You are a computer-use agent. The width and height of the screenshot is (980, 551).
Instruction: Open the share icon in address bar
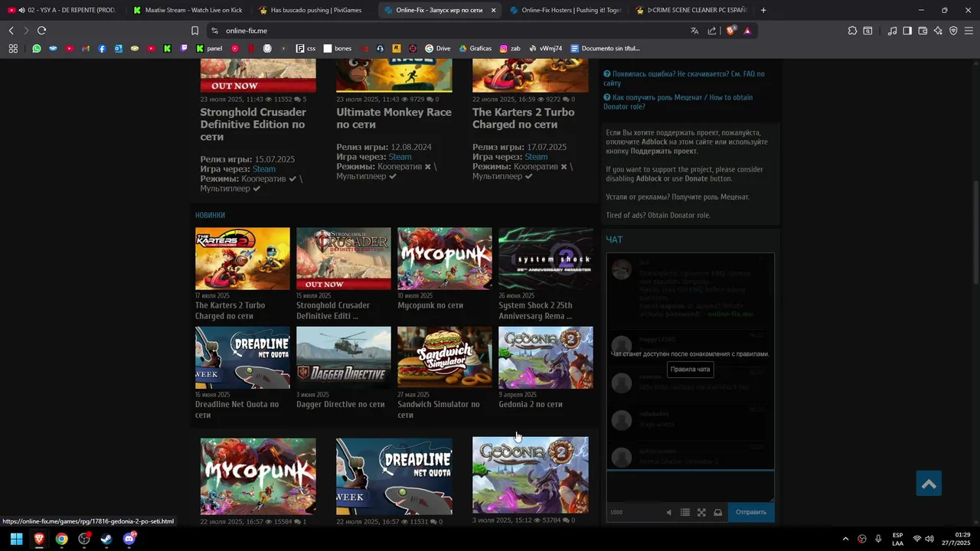click(712, 31)
